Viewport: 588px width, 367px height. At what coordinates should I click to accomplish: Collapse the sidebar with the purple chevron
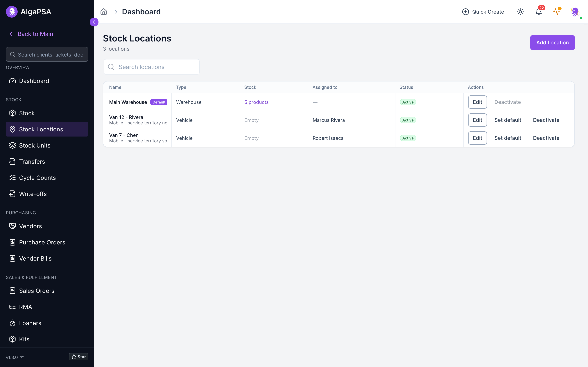tap(94, 22)
